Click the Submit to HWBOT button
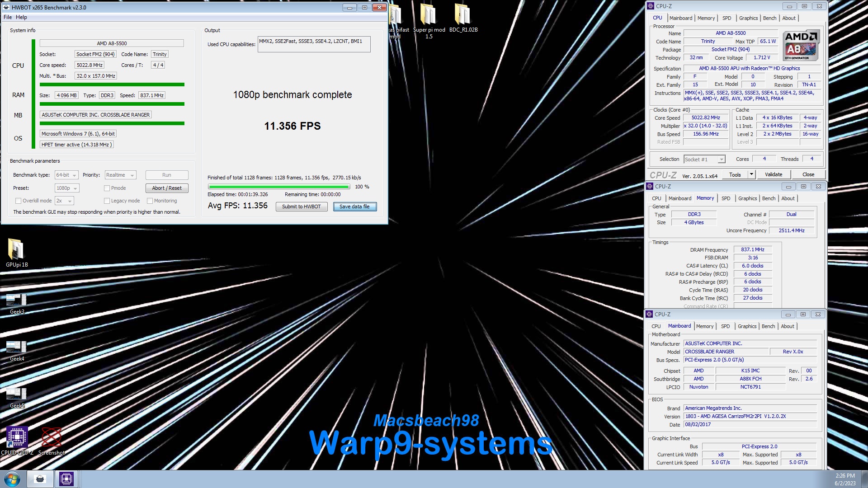 [302, 206]
